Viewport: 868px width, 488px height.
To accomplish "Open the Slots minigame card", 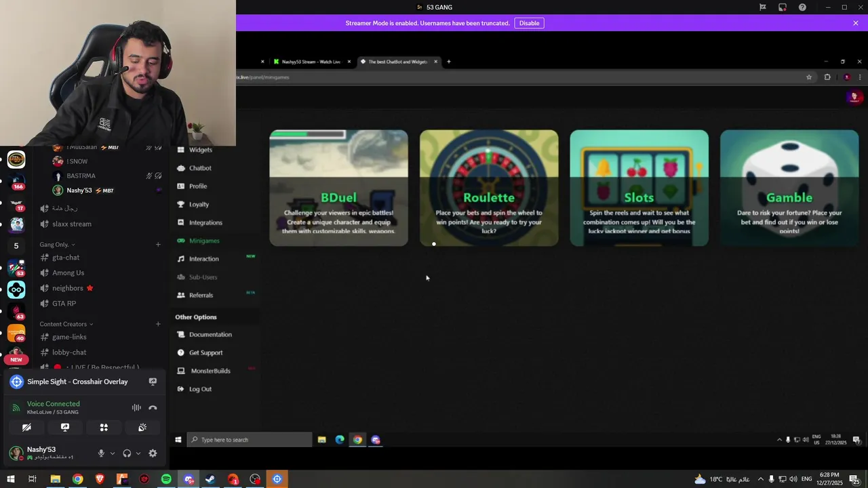I will click(639, 188).
